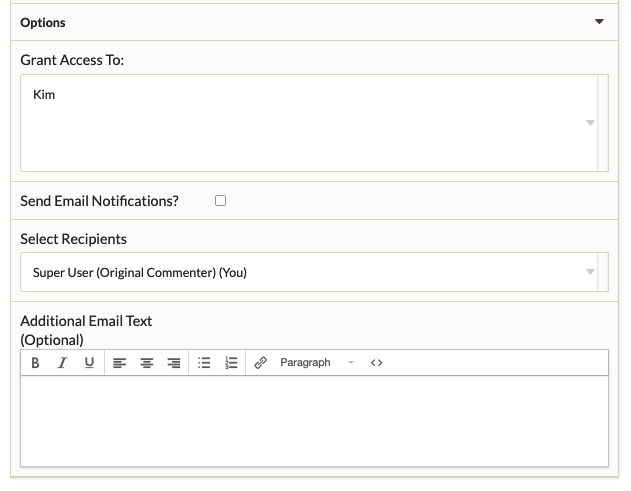Viewport: 631px width, 491px height.
Task: Align email text to the left
Action: (119, 363)
